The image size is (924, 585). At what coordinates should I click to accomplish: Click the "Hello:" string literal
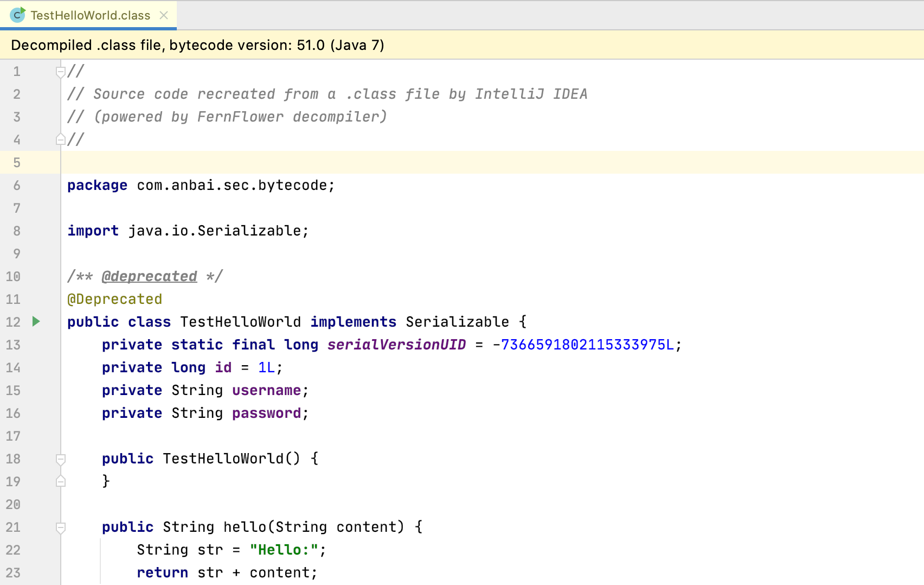coord(284,550)
